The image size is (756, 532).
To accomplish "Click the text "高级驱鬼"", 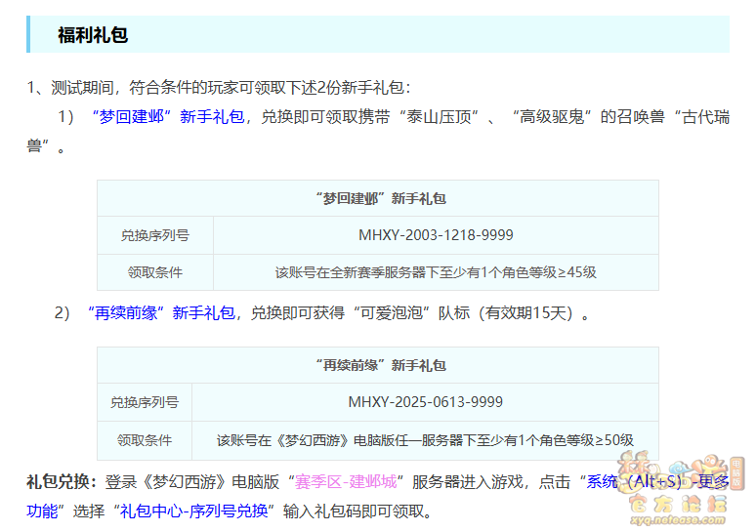I will pyautogui.click(x=552, y=116).
